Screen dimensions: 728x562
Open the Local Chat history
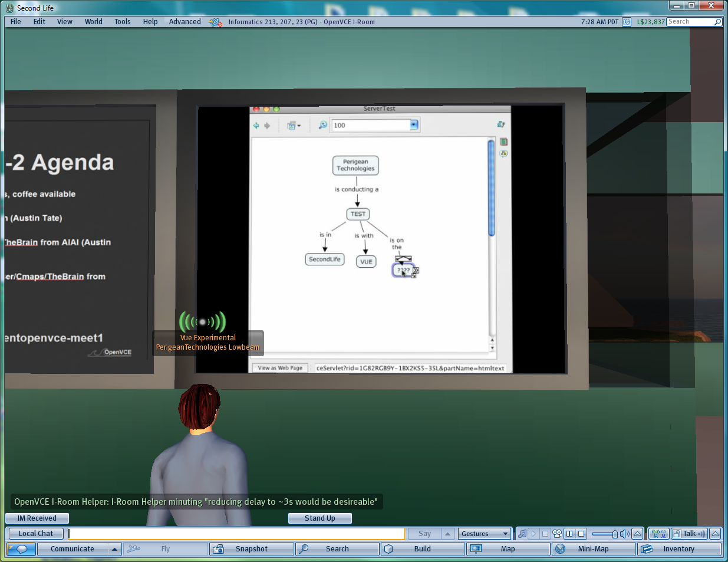point(36,534)
